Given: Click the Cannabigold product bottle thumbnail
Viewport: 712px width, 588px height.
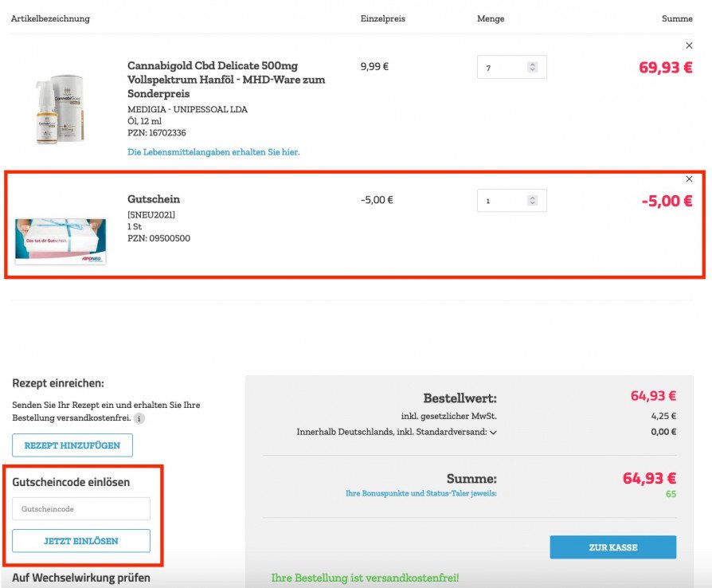Looking at the screenshot, I should tap(61, 109).
